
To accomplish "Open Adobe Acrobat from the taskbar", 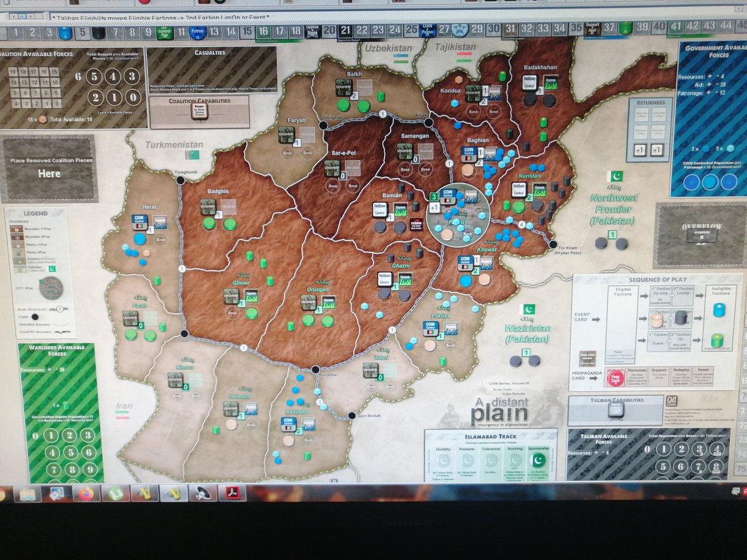I will point(232,493).
